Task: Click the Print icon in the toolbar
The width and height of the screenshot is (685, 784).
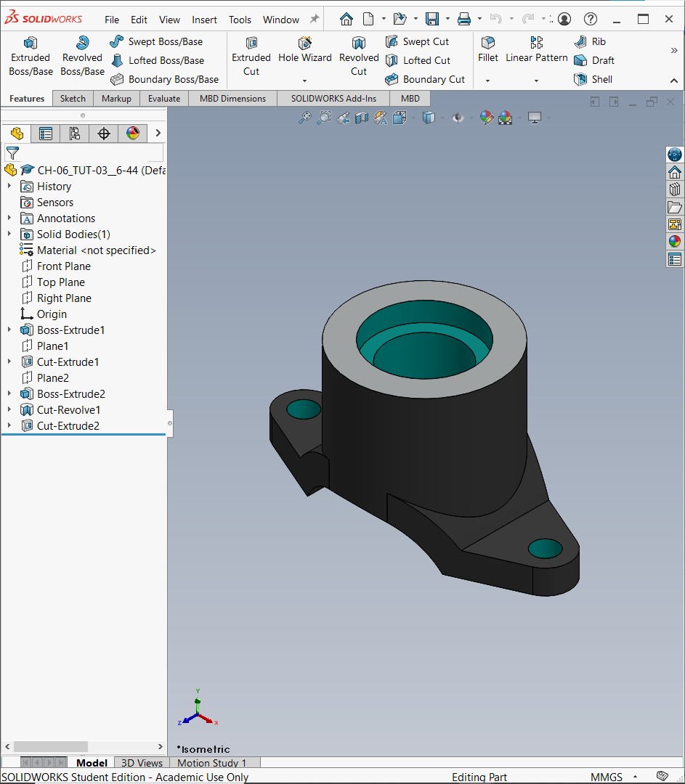Action: point(464,19)
